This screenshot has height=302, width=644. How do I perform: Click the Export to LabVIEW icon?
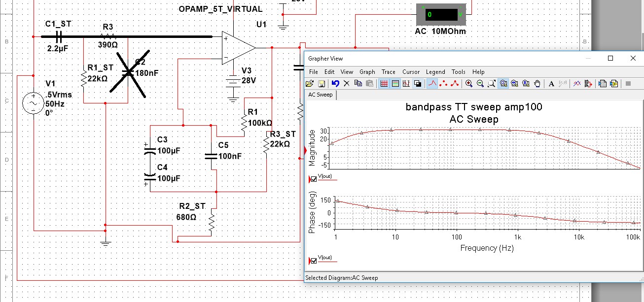point(614,84)
